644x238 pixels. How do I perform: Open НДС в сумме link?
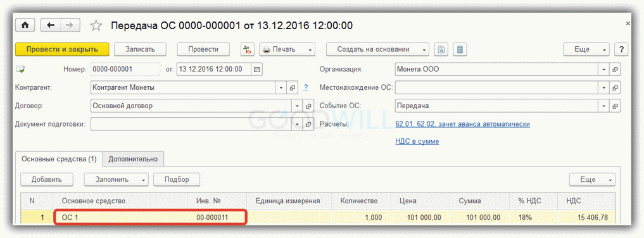coord(417,141)
